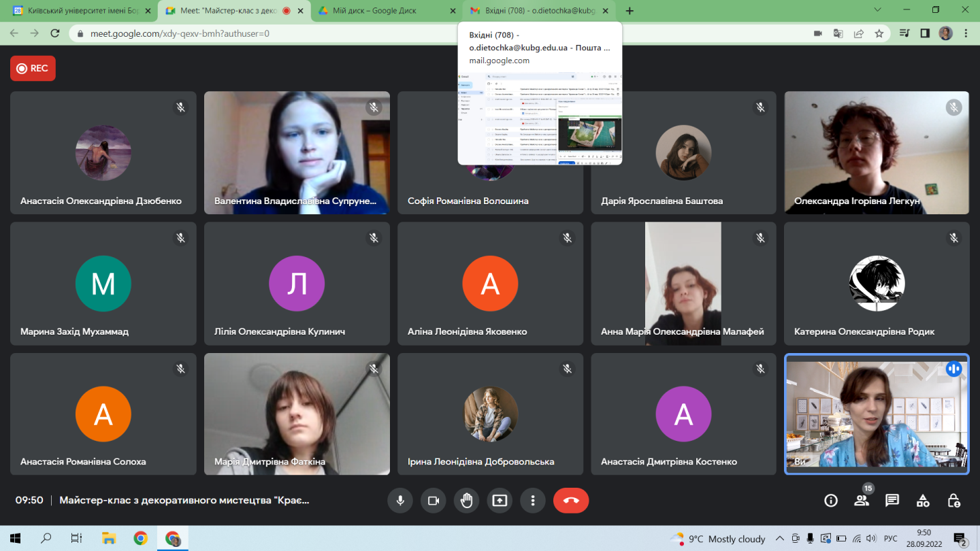Click the red REC recording indicator
This screenshot has height=551, width=980.
pos(33,68)
